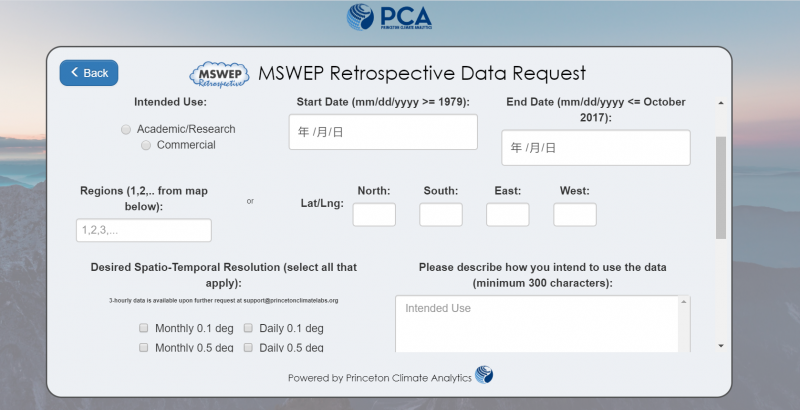Click the MSWEP Retrospective cloud logo
The width and height of the screenshot is (800, 410).
click(x=219, y=75)
